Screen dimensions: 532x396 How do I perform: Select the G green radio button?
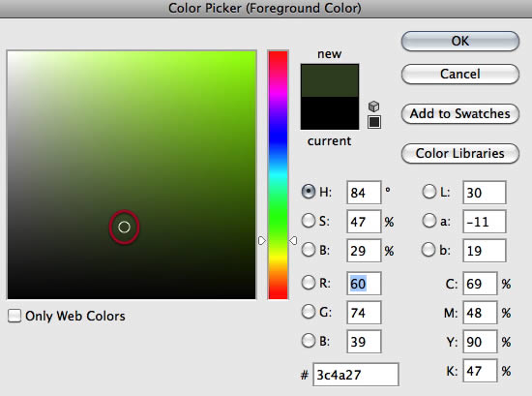pyautogui.click(x=309, y=312)
